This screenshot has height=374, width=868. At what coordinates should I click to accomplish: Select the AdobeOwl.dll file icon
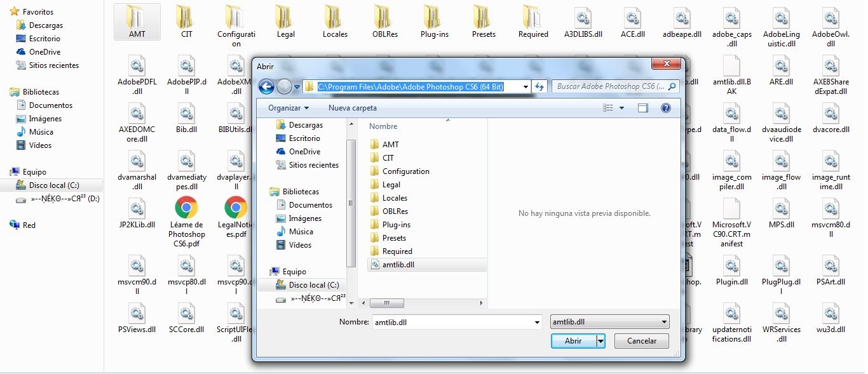pyautogui.click(x=831, y=17)
